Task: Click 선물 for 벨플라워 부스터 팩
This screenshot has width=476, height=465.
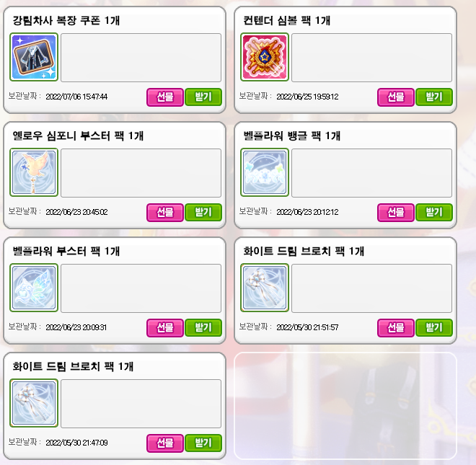Action: click(165, 328)
